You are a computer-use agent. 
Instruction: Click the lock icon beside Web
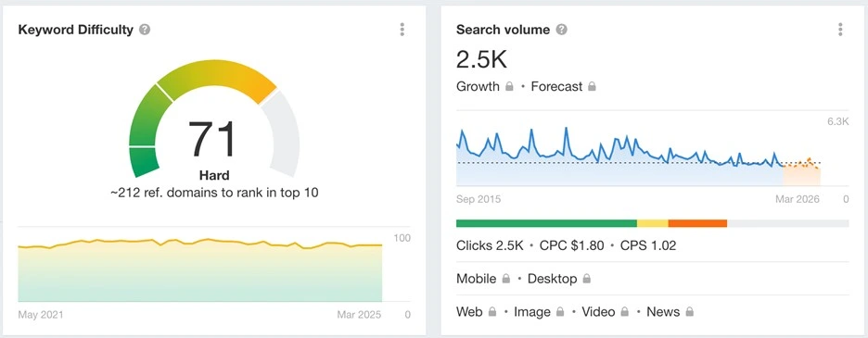point(492,312)
